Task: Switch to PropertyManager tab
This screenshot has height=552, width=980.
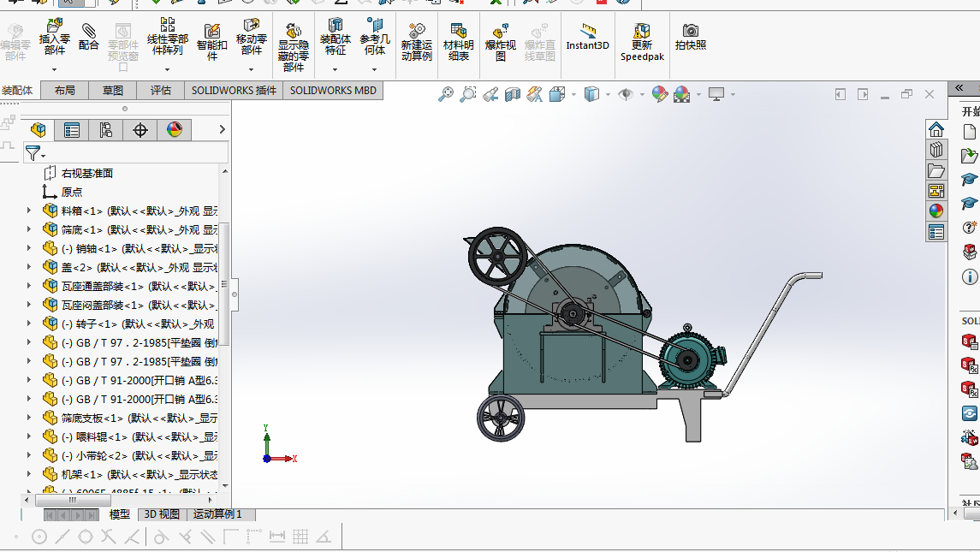Action: click(72, 130)
